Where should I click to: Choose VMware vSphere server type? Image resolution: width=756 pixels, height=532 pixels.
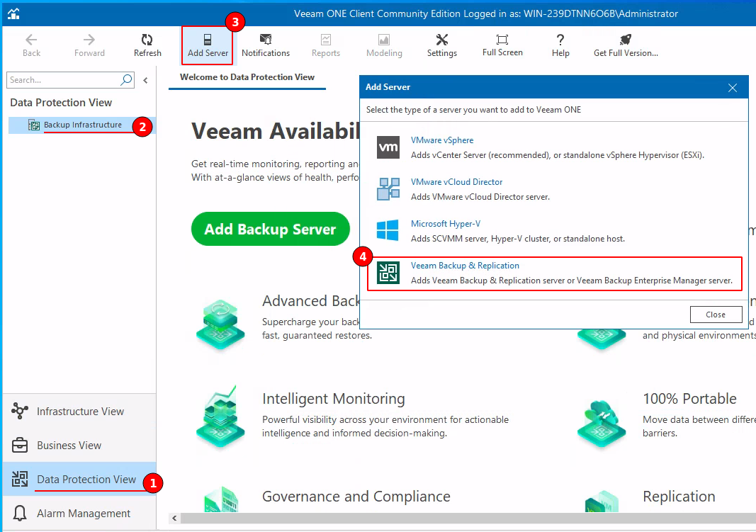click(x=442, y=140)
